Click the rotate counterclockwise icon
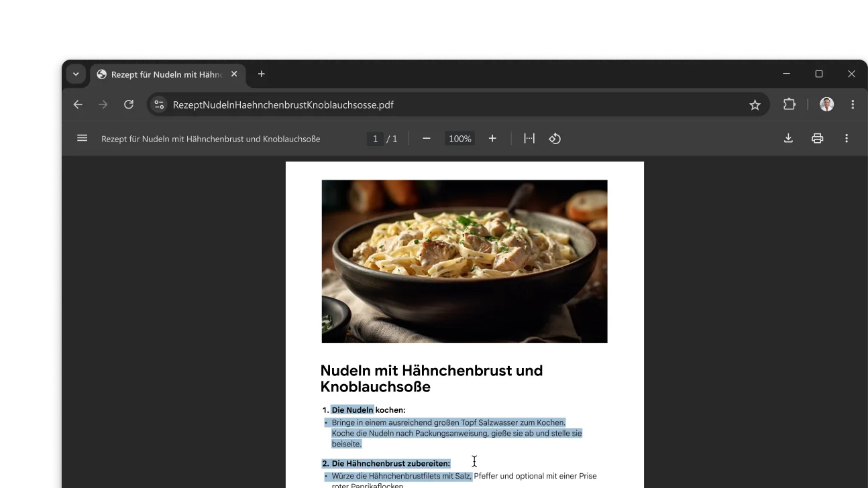The width and height of the screenshot is (868, 488). click(555, 138)
